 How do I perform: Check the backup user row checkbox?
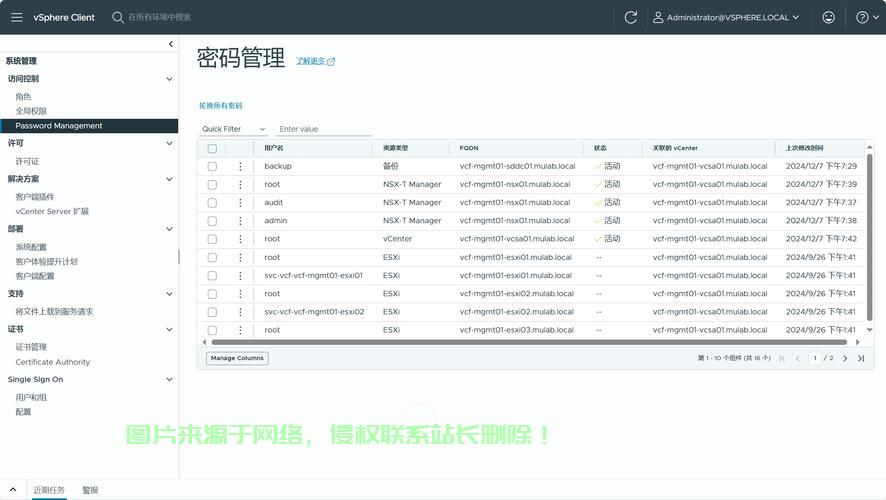[x=212, y=166]
